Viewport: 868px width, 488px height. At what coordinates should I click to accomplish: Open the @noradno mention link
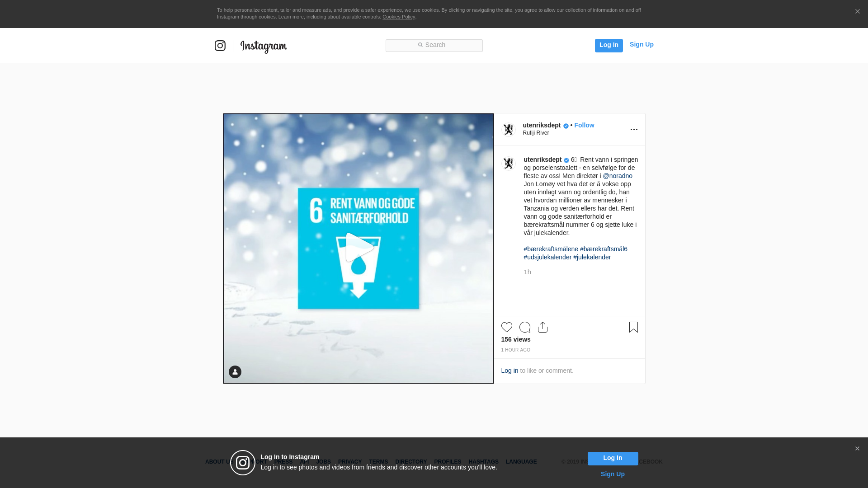pos(617,176)
